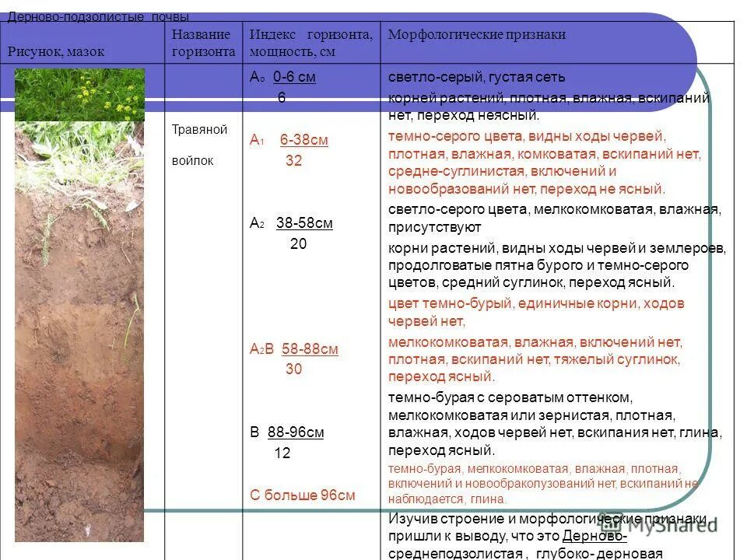Image resolution: width=747 pixels, height=560 pixels.
Task: Click the underlined "38-58см" text
Action: coord(306,222)
